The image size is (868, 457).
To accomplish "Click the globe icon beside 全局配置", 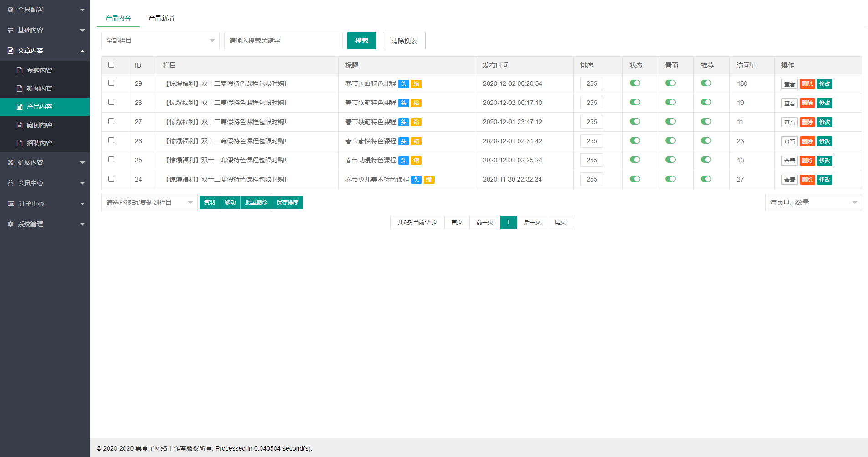I will click(10, 10).
